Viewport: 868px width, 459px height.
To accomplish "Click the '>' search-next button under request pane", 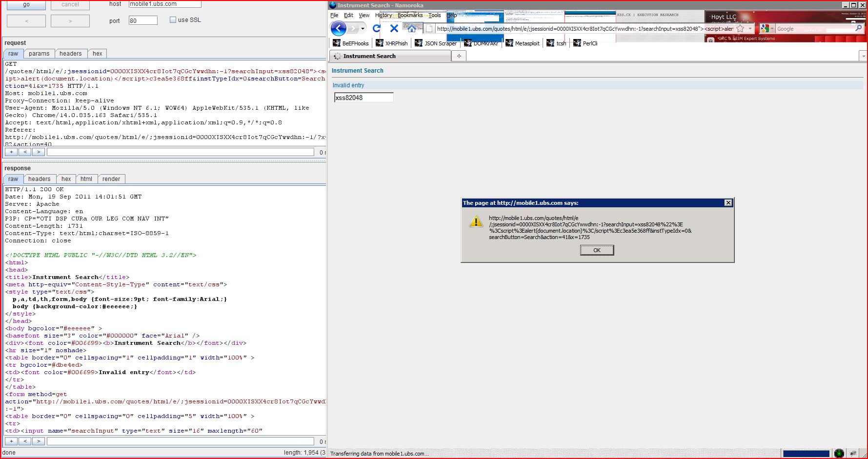I will tap(39, 152).
